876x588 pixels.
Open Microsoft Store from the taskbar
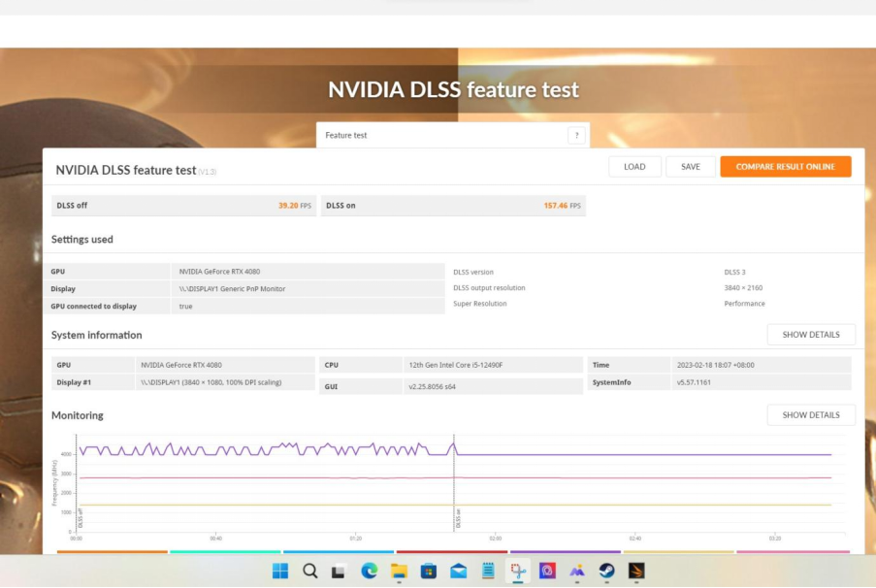[x=429, y=571]
